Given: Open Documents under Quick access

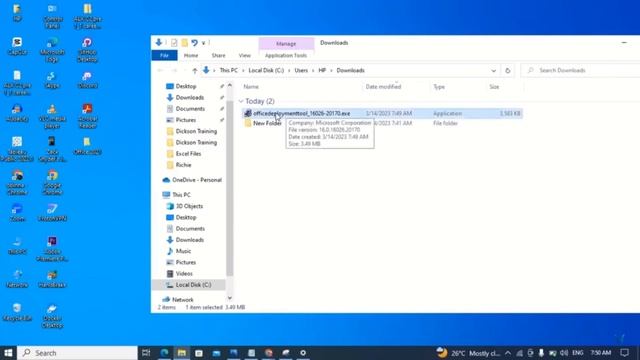Looking at the screenshot, I should tap(190, 109).
